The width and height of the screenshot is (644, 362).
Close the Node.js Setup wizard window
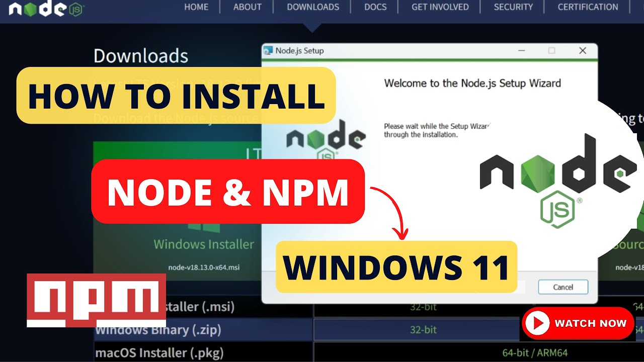point(583,50)
